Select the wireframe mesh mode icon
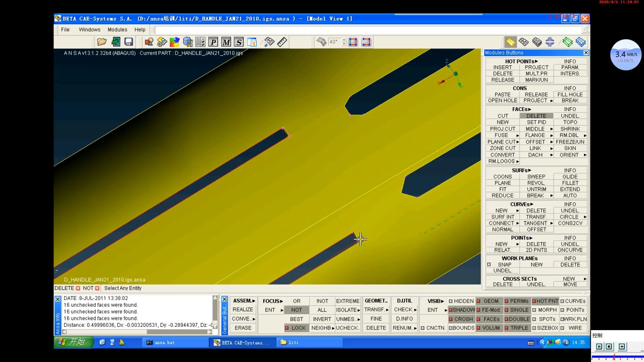Image resolution: width=644 pixels, height=362 pixels. click(524, 42)
